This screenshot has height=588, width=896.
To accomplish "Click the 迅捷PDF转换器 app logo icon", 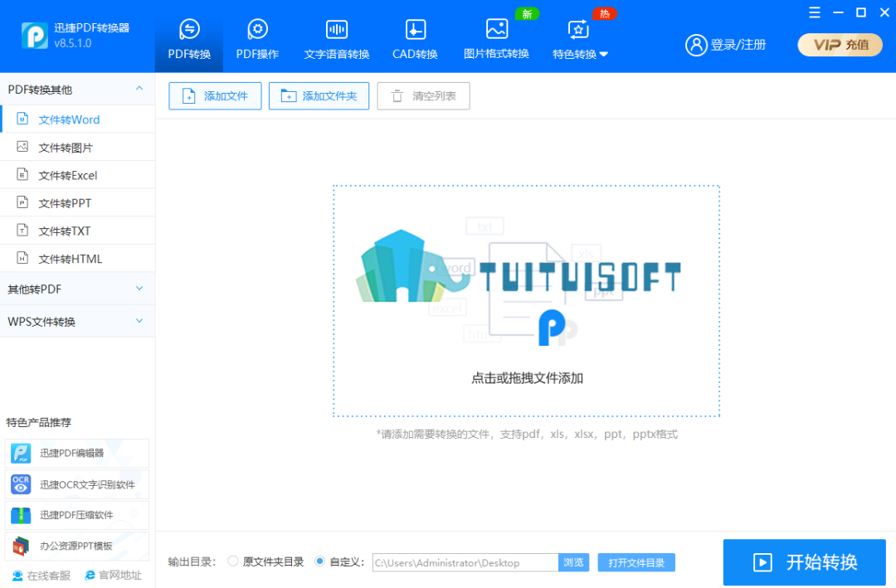I will pos(35,36).
